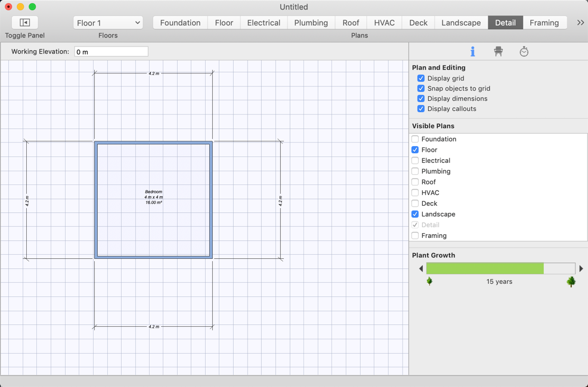The image size is (588, 387).
Task: Toggle the Display callouts checkbox
Action: pyautogui.click(x=421, y=109)
